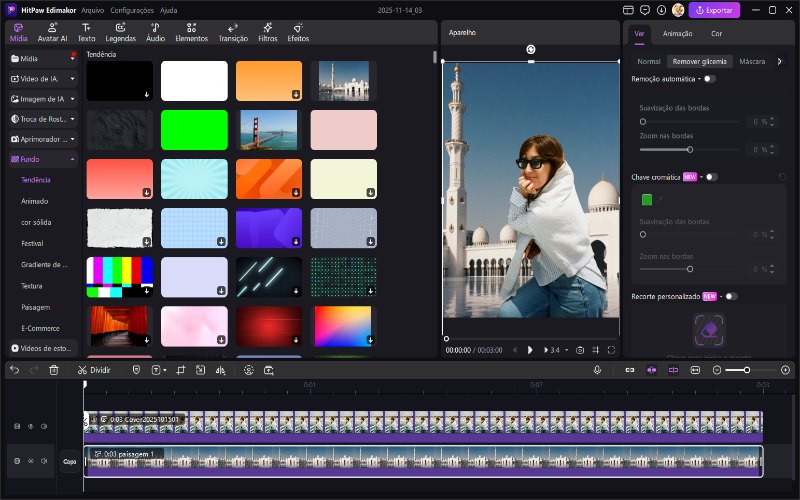The width and height of the screenshot is (800, 500).
Task: Select the Normal tab
Action: pos(648,61)
